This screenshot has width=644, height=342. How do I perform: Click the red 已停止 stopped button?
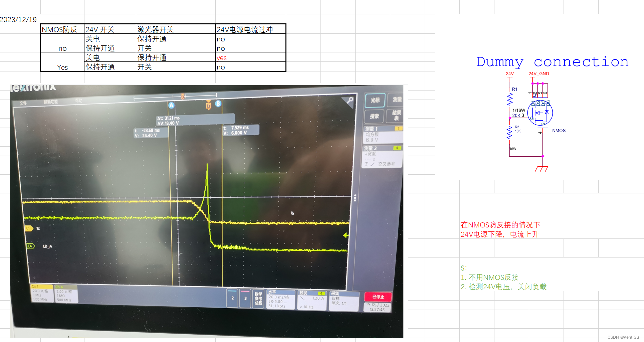[x=378, y=297]
